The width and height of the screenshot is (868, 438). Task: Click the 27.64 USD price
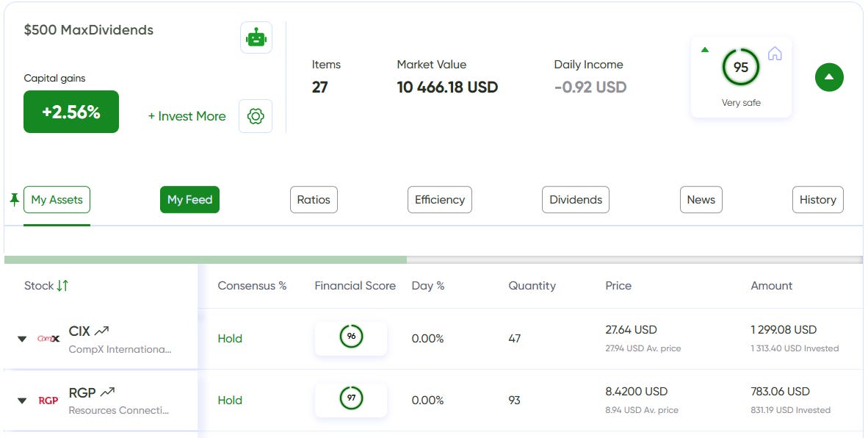click(x=631, y=329)
